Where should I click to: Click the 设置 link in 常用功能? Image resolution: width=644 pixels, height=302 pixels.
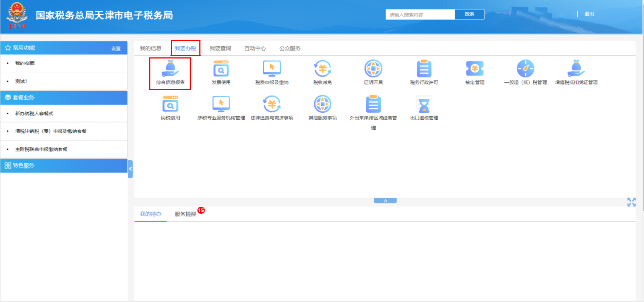(116, 49)
